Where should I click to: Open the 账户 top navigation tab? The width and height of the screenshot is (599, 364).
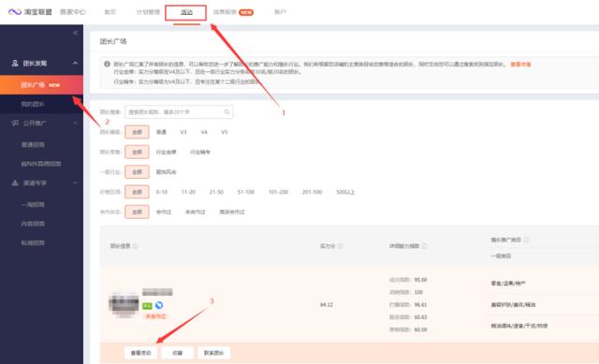pyautogui.click(x=280, y=12)
